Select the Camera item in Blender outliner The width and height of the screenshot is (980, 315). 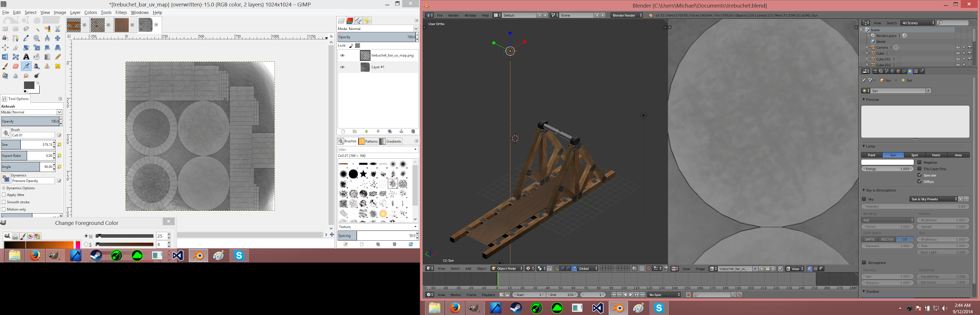pyautogui.click(x=882, y=47)
